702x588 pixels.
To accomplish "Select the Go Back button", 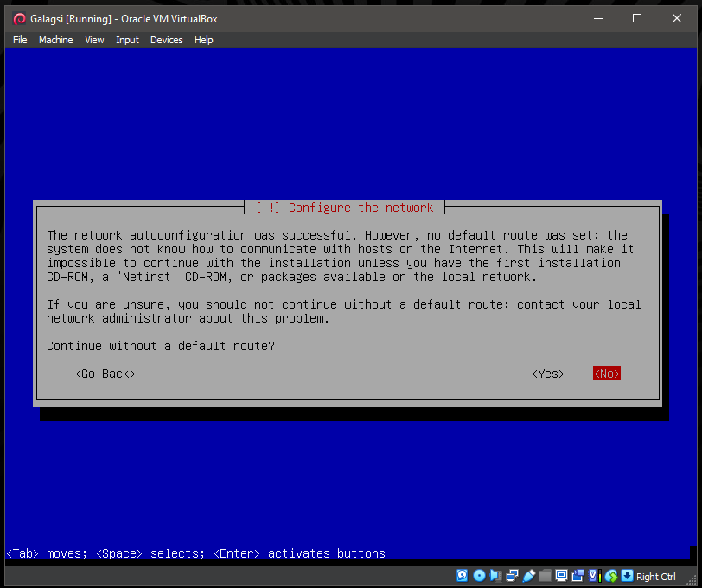I will (x=105, y=374).
